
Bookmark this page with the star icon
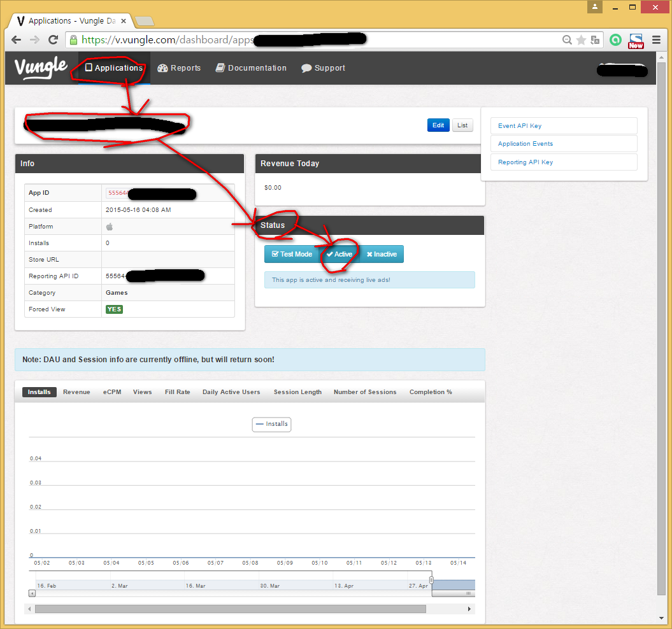[581, 40]
